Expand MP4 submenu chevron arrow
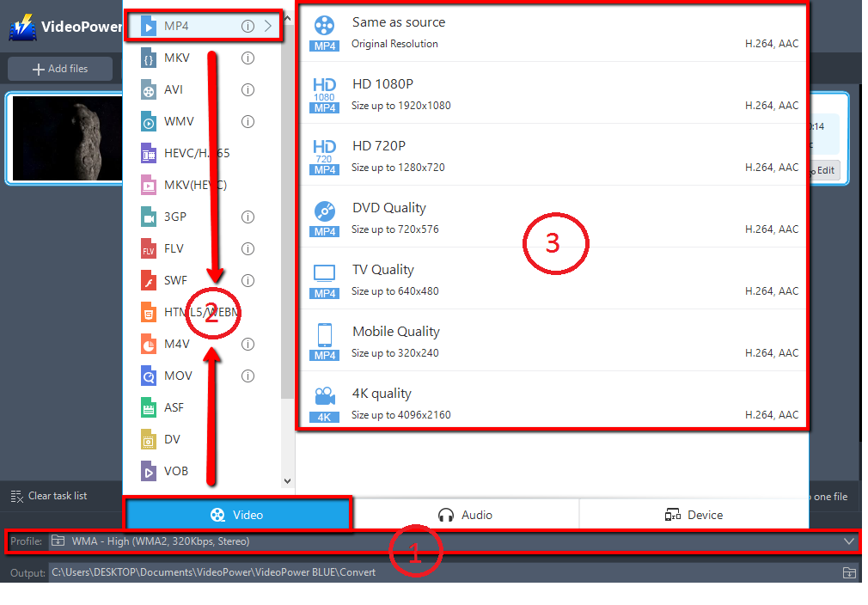 click(268, 27)
